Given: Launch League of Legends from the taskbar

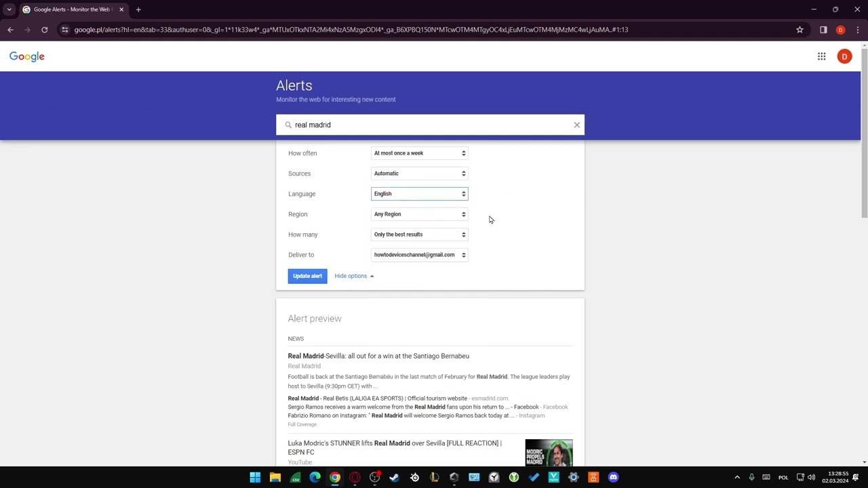Looking at the screenshot, I should pyautogui.click(x=434, y=477).
